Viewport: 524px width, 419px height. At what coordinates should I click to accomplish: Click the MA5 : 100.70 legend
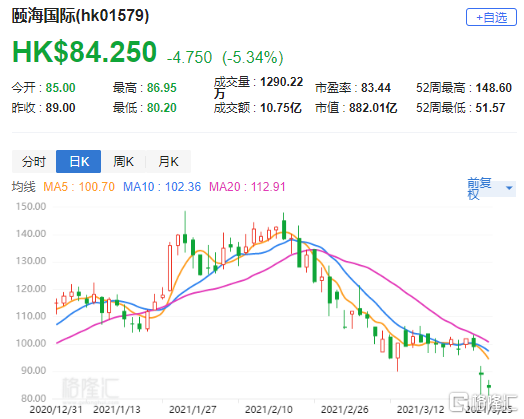79,186
